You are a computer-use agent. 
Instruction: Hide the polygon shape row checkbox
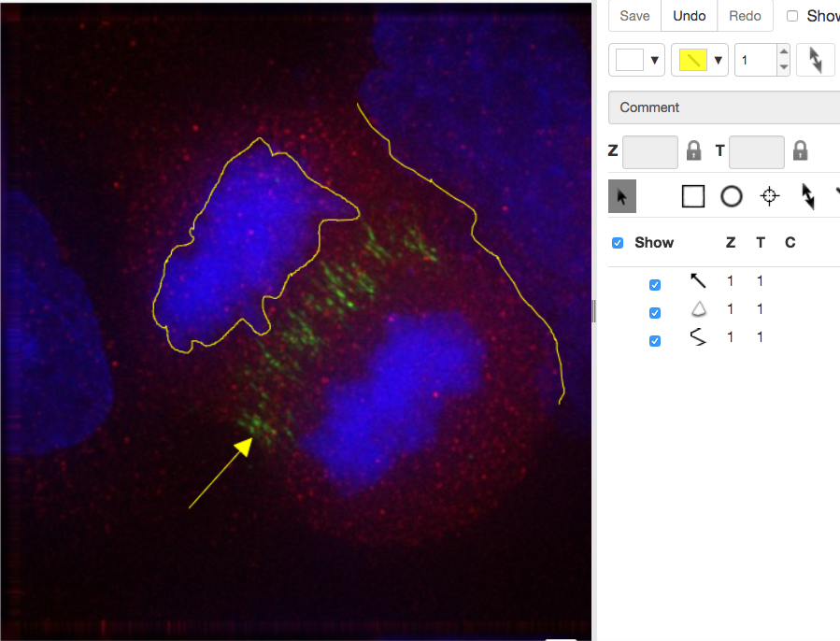point(655,312)
